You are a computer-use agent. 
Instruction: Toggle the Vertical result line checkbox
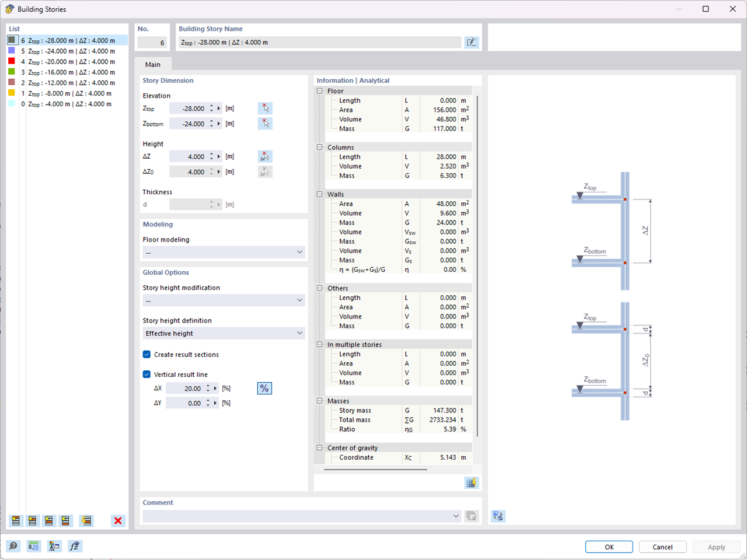[x=146, y=374]
